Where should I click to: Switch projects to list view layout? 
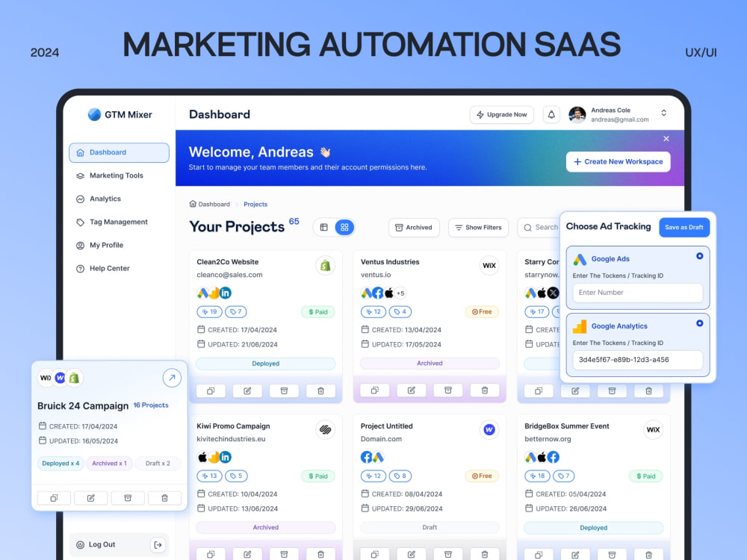(x=324, y=227)
